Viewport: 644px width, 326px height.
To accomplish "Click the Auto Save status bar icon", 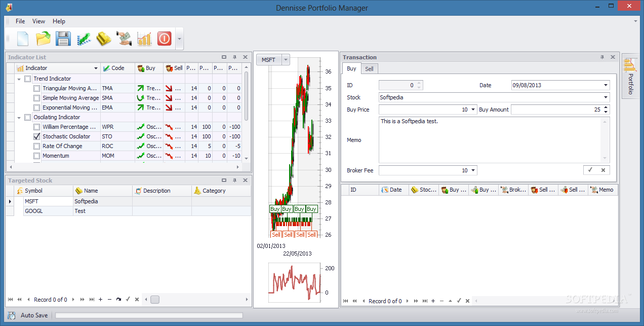I will click(x=12, y=315).
